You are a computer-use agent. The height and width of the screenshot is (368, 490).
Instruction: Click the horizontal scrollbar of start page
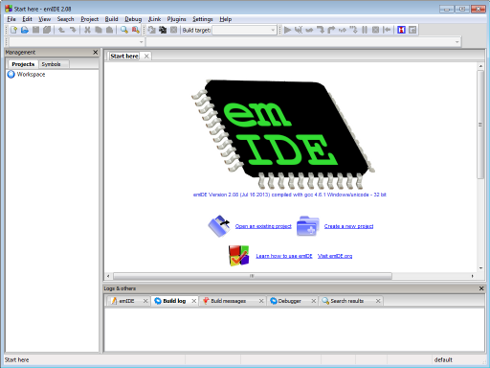pyautogui.click(x=253, y=276)
